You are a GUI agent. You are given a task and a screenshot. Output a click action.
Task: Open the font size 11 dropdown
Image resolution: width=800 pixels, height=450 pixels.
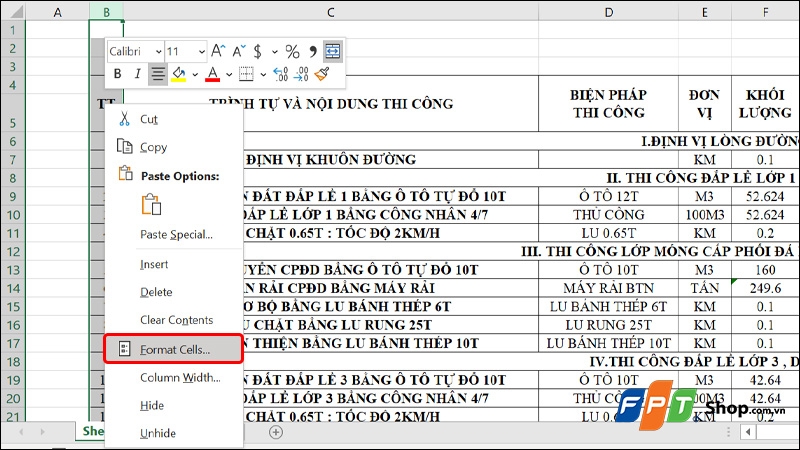tap(202, 52)
